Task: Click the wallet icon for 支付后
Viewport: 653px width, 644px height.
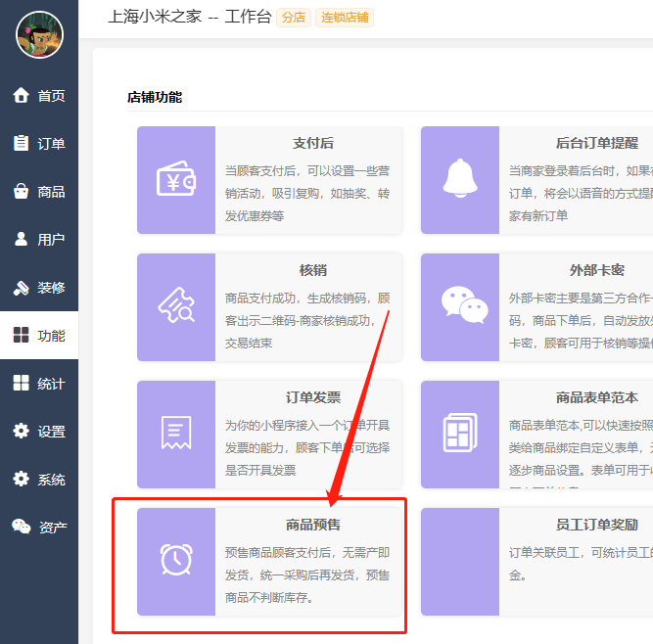Action: tap(176, 180)
